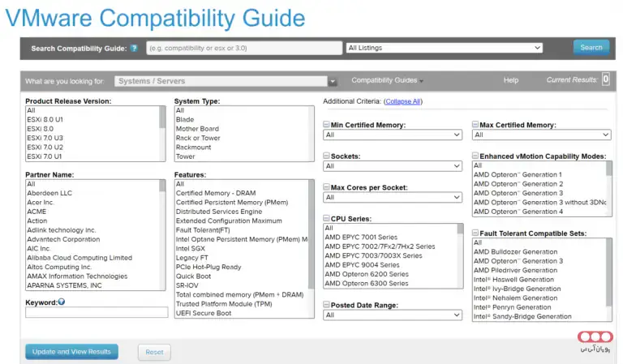Select AMD Bulldozer Generation compatible set
This screenshot has width=623, height=364.
click(x=515, y=251)
